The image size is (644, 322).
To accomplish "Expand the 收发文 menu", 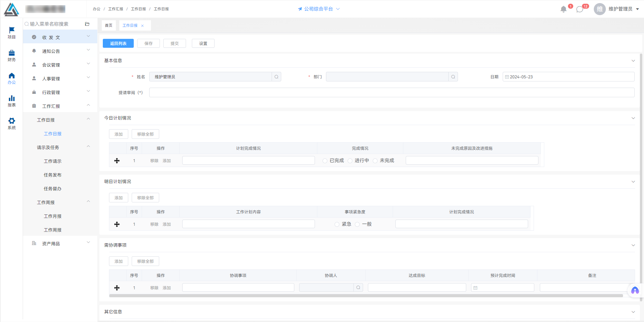I will pyautogui.click(x=60, y=36).
